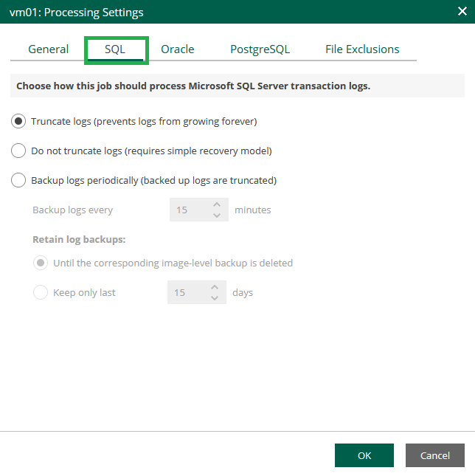The width and height of the screenshot is (475, 476).
Task: Click the 'vm01: Processing Settings' title
Action: (77, 13)
